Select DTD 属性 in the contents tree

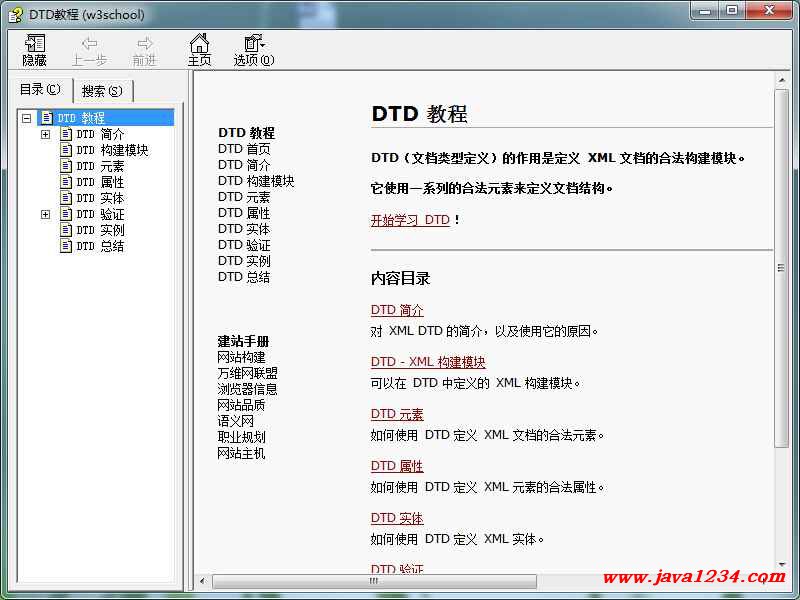(x=100, y=182)
